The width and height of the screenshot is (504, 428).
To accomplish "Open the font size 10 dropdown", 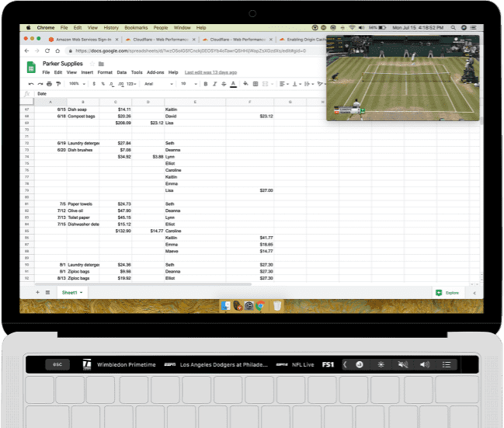I will coord(189,84).
